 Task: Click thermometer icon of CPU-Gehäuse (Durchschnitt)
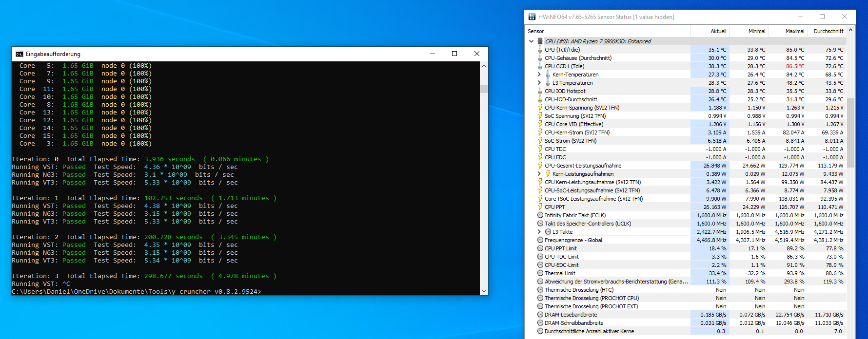pyautogui.click(x=540, y=58)
